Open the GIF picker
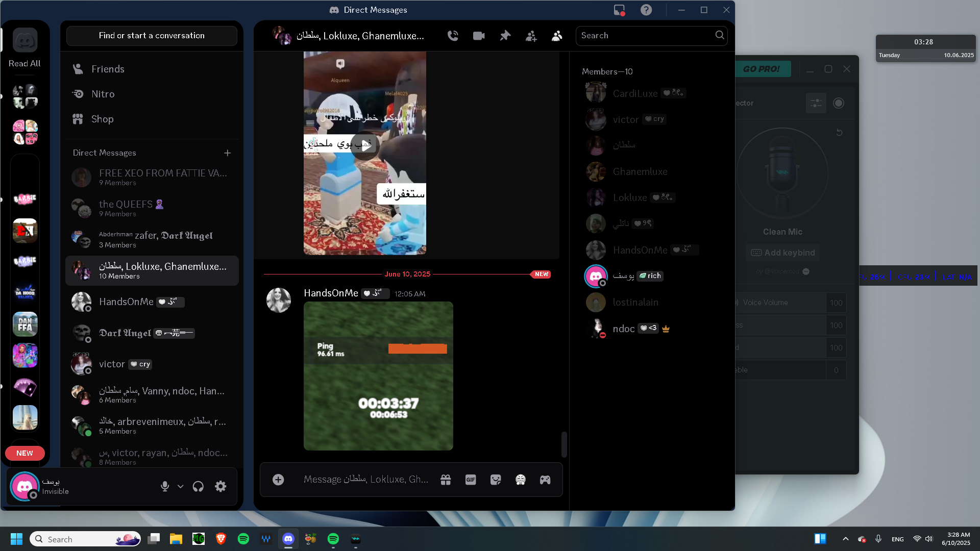Image resolution: width=980 pixels, height=551 pixels. coord(471,480)
